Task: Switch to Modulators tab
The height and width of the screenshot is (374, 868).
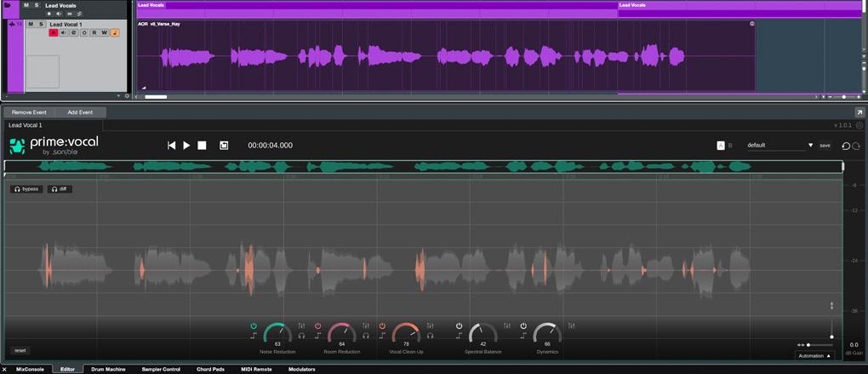Action: coord(302,369)
